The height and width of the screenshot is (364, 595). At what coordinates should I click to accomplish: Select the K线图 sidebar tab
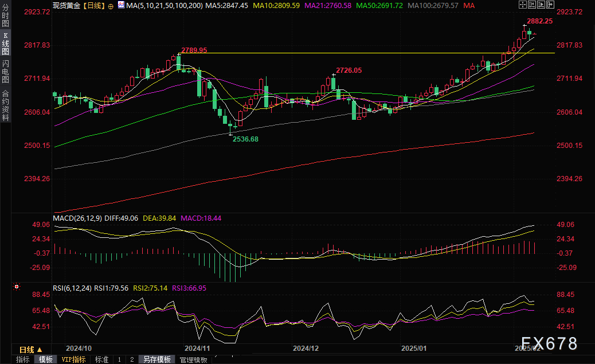pos(6,43)
